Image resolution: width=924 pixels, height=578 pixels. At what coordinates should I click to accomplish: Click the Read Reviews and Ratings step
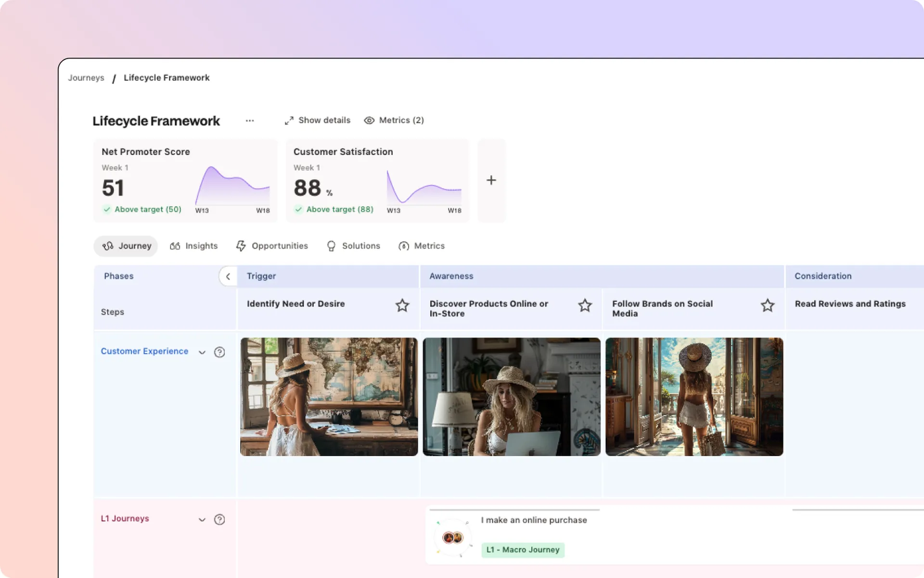tap(850, 304)
